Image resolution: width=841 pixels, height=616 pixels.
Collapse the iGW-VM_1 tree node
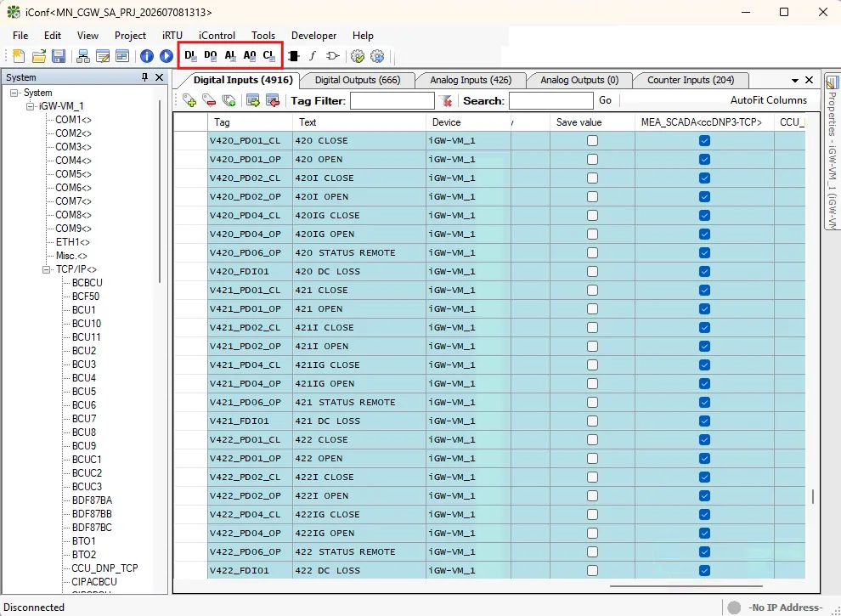(31, 106)
